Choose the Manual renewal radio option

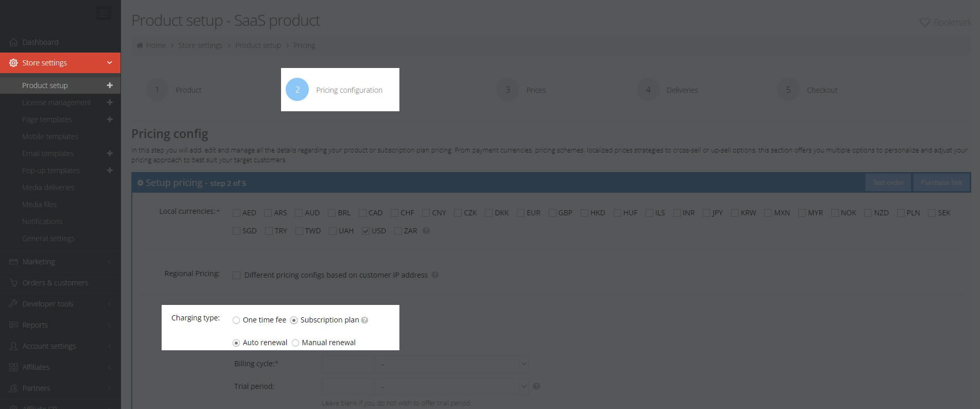click(295, 343)
